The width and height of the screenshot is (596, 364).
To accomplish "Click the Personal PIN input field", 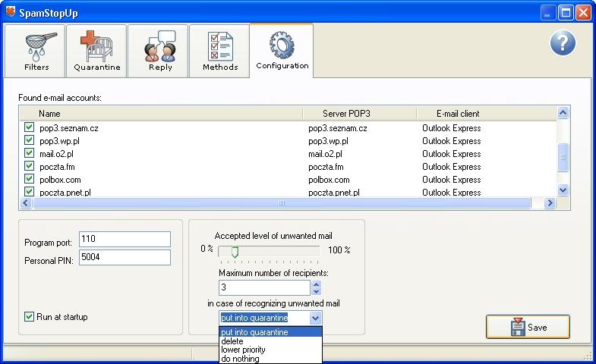I will [x=125, y=257].
